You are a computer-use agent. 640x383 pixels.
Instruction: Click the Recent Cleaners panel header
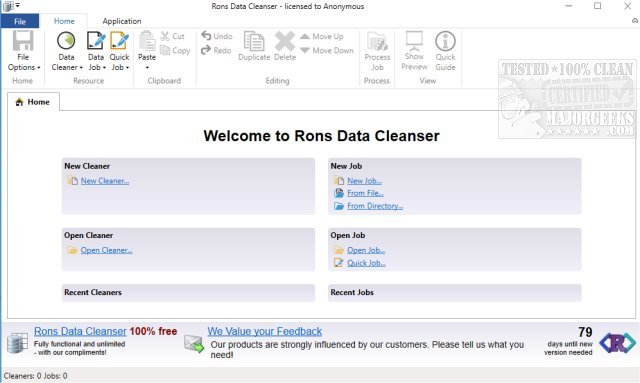tap(188, 292)
